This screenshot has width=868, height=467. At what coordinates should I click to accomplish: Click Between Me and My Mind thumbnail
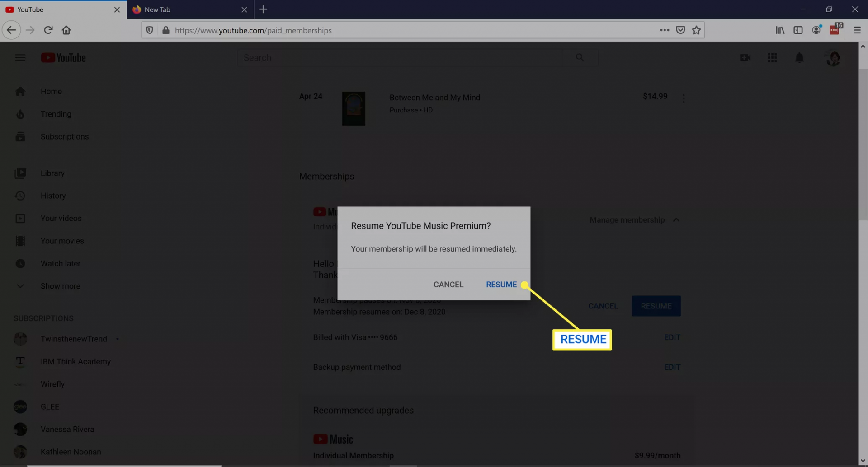coord(354,109)
